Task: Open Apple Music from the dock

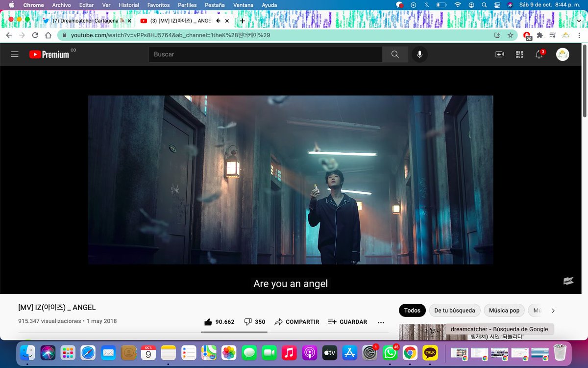Action: pyautogui.click(x=290, y=352)
